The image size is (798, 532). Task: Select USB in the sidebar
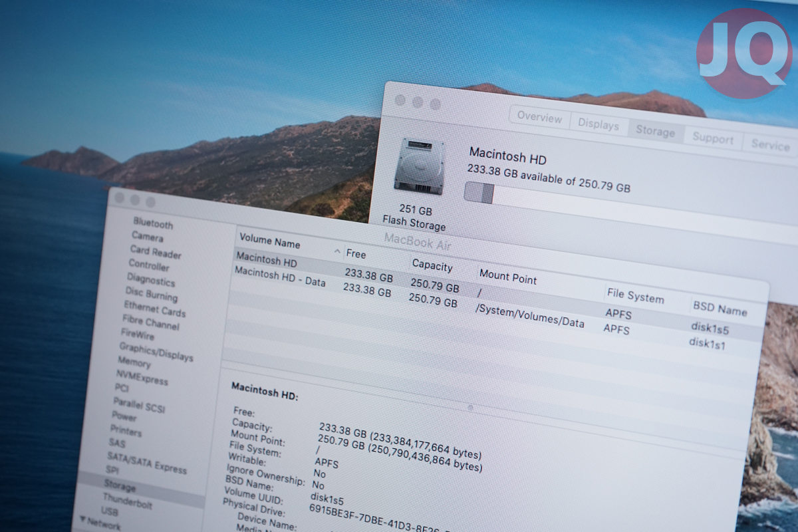[x=110, y=511]
